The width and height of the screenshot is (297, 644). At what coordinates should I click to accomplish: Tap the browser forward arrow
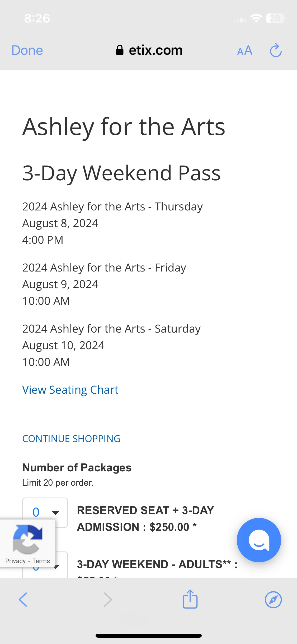pyautogui.click(x=108, y=599)
